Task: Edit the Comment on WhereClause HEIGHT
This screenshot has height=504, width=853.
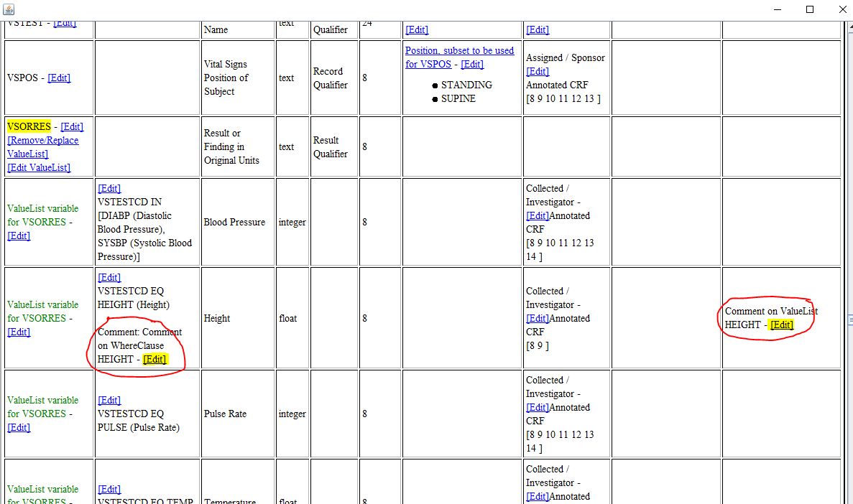Action: pyautogui.click(x=155, y=359)
